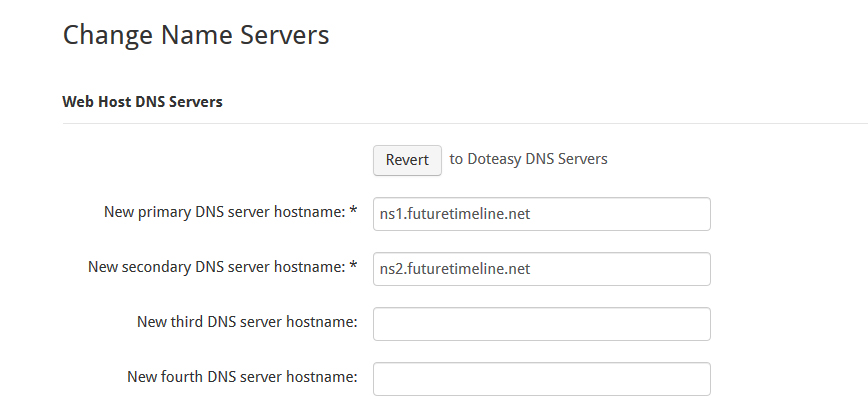Screen dimensions: 868x416
Task: Place cursor right after ns2.futuretimeline.net text
Action: (531, 269)
